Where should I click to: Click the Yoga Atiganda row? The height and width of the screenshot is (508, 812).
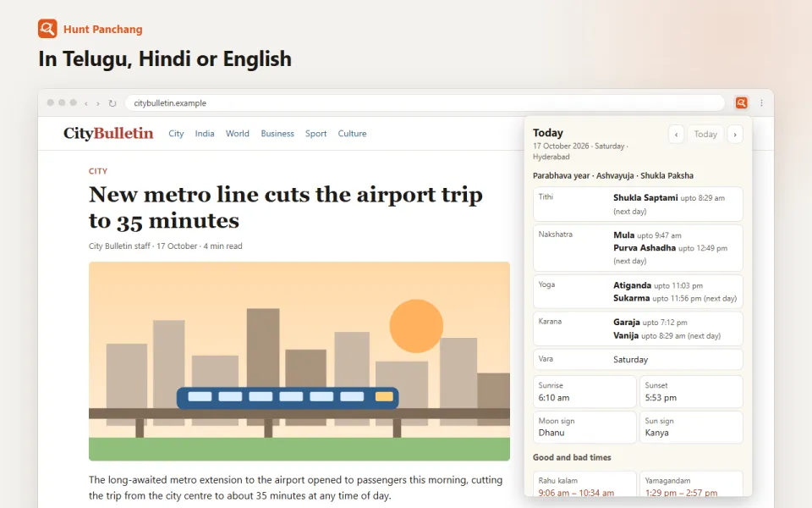(638, 291)
